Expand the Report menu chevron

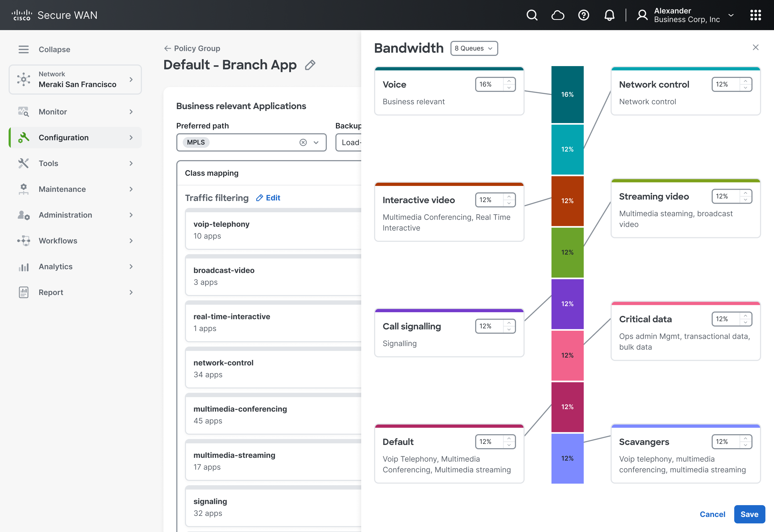(131, 292)
